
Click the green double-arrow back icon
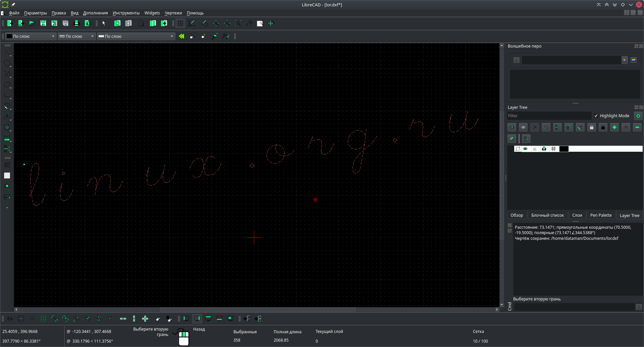click(x=181, y=36)
